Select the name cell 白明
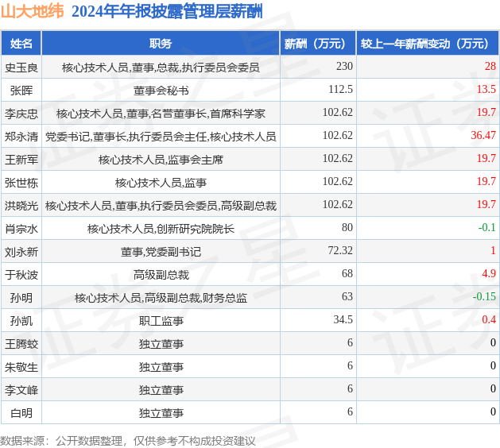500x448 pixels. point(21,413)
